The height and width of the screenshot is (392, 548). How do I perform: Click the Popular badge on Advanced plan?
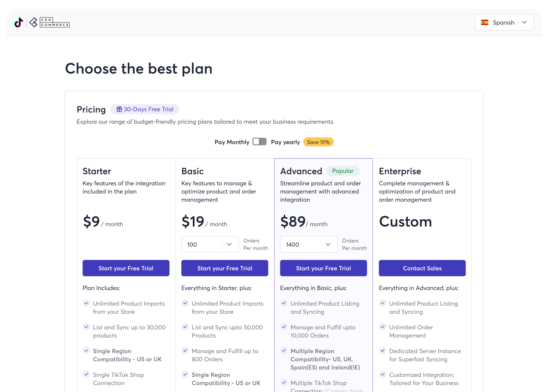click(343, 171)
